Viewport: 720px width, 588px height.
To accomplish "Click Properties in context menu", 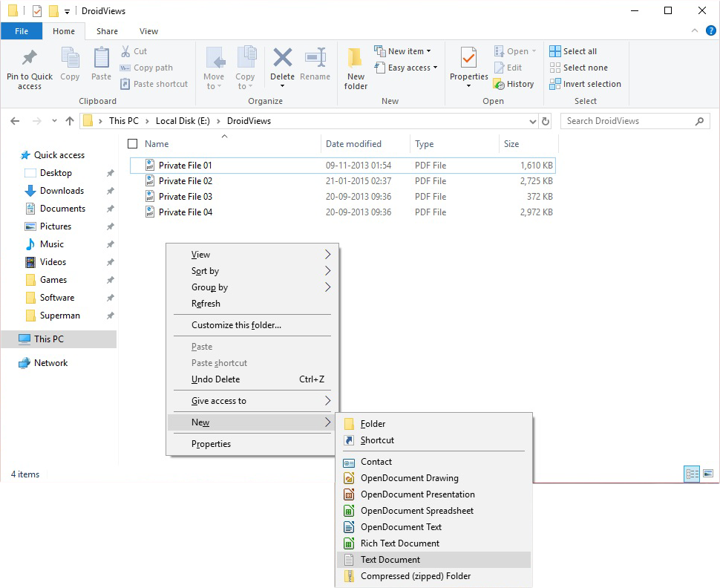I will [x=252, y=444].
